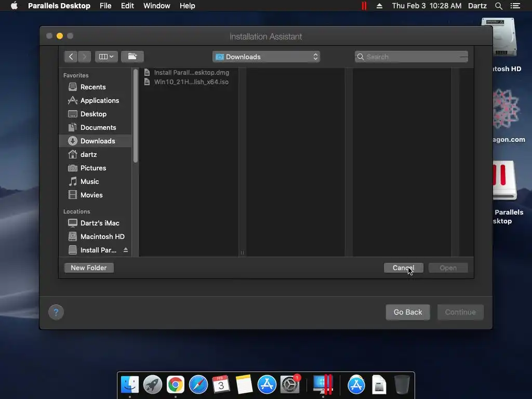Open Notes from the Dock
Viewport: 532px width, 399px height.
(244, 384)
